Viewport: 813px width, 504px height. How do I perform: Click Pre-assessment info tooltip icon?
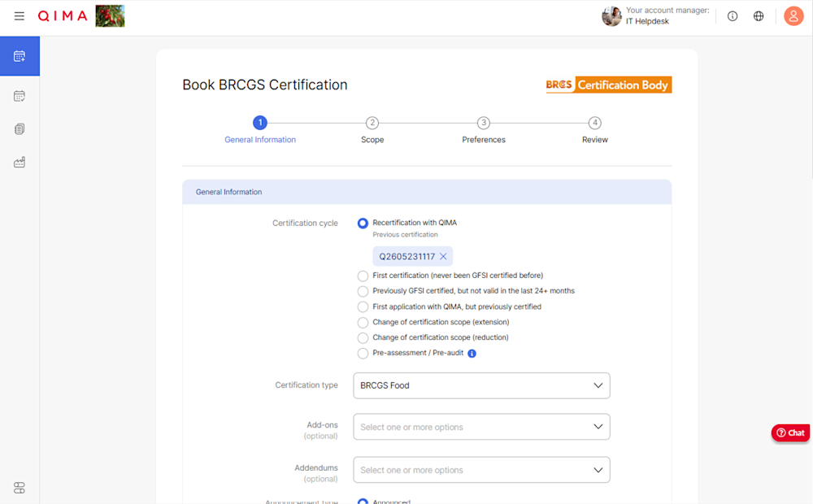point(472,354)
